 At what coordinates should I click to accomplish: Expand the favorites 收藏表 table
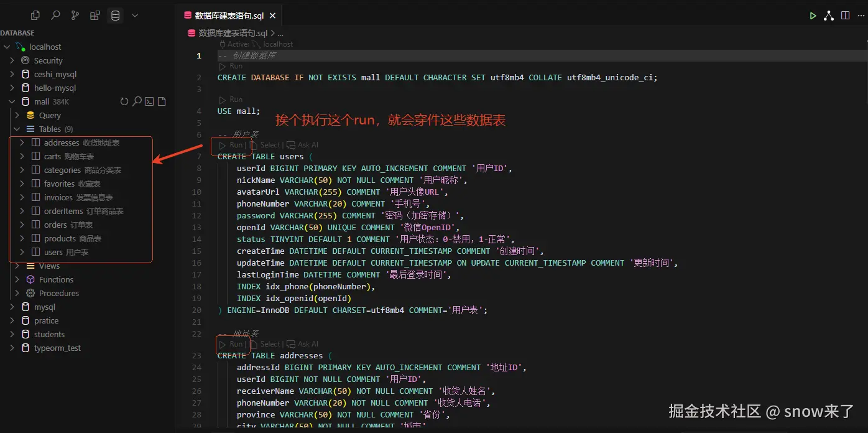[x=22, y=184]
